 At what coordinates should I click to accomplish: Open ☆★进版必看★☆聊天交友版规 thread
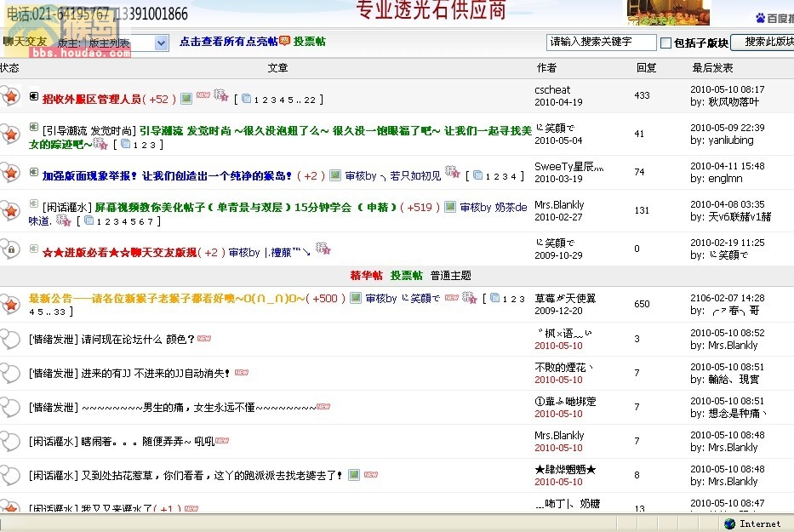point(119,252)
